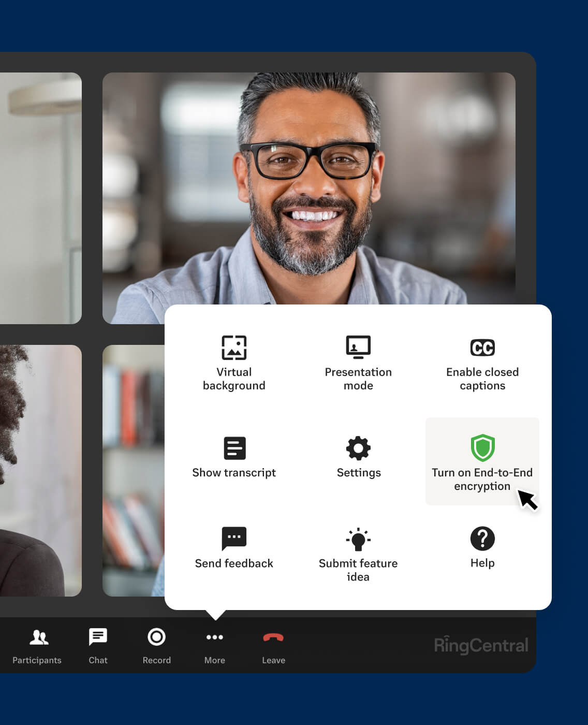Leave the meeting
The image size is (588, 725).
[273, 645]
